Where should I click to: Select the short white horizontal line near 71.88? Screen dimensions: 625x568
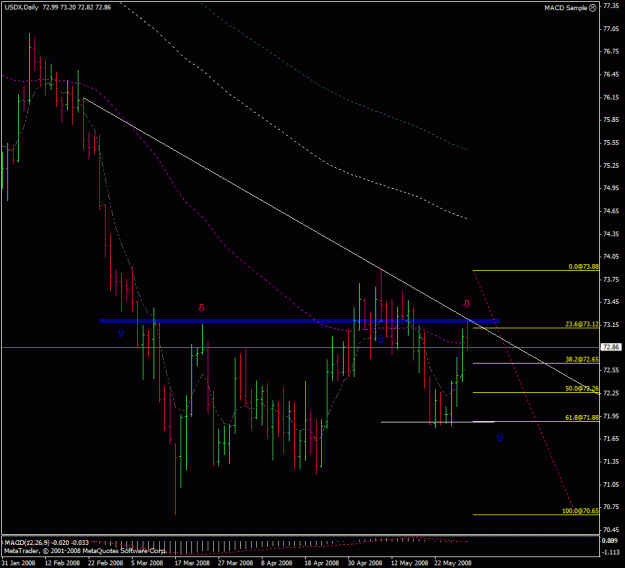(x=437, y=422)
